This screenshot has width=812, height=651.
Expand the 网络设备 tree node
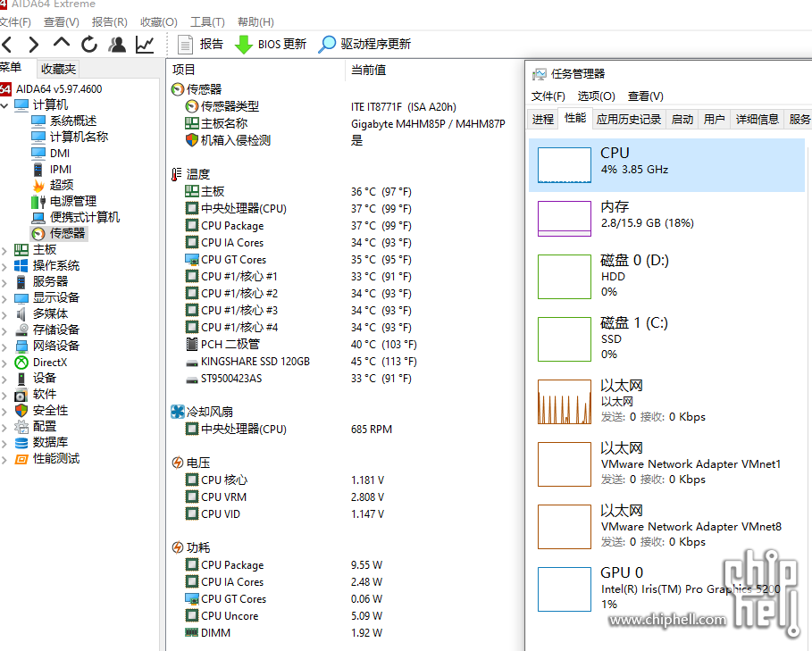[x=4, y=347]
